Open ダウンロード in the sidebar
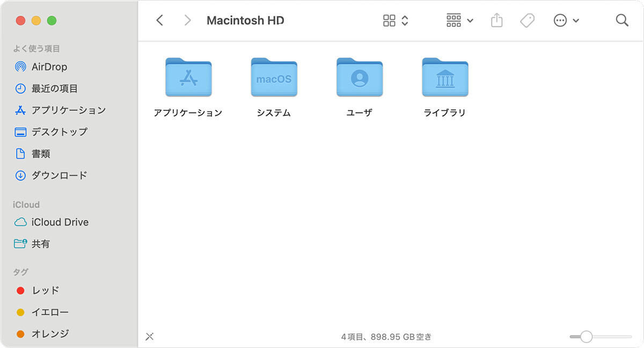The image size is (644, 348). point(52,175)
